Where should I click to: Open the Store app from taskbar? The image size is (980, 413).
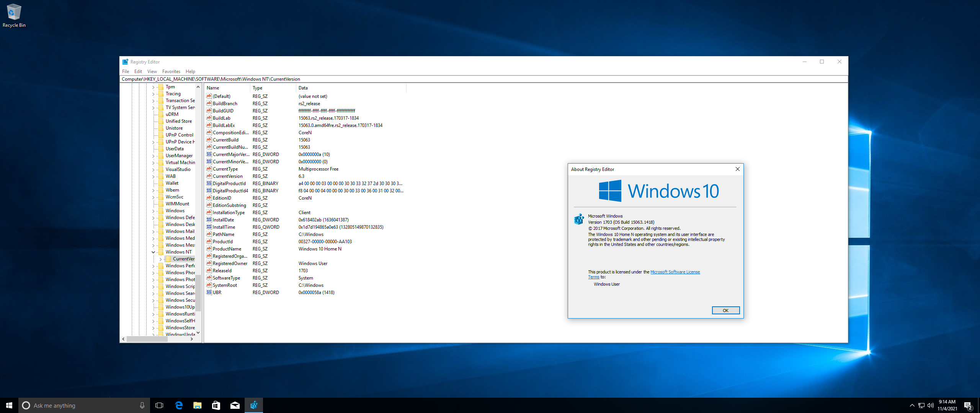(x=216, y=405)
